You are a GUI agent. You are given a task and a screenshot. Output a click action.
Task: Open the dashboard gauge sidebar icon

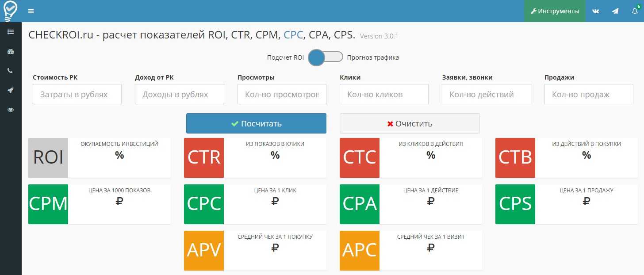pyautogui.click(x=11, y=51)
